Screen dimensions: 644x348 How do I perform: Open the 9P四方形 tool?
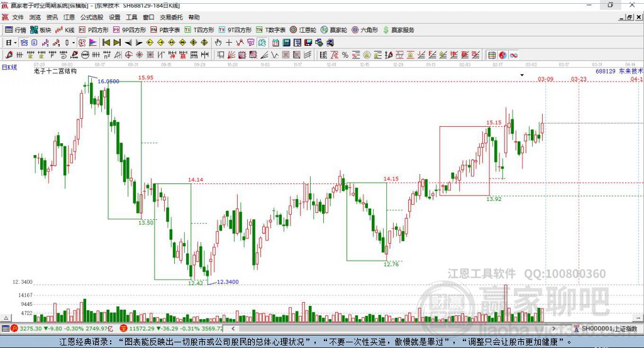click(x=130, y=30)
